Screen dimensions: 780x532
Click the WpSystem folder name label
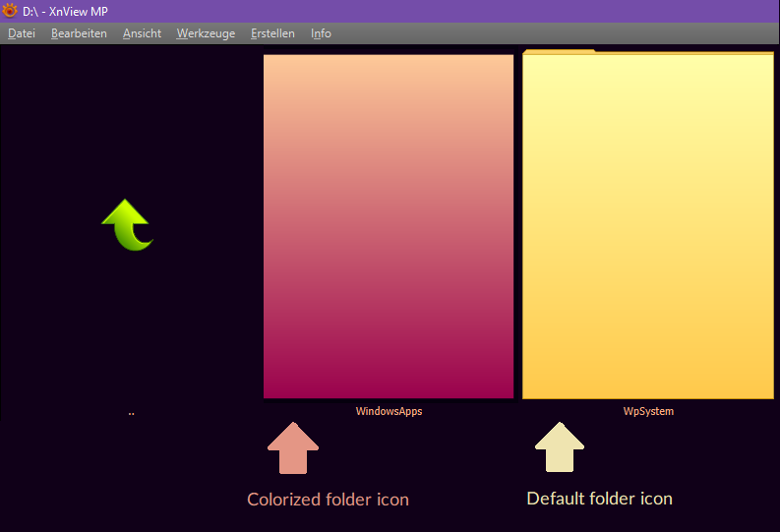[x=648, y=411]
